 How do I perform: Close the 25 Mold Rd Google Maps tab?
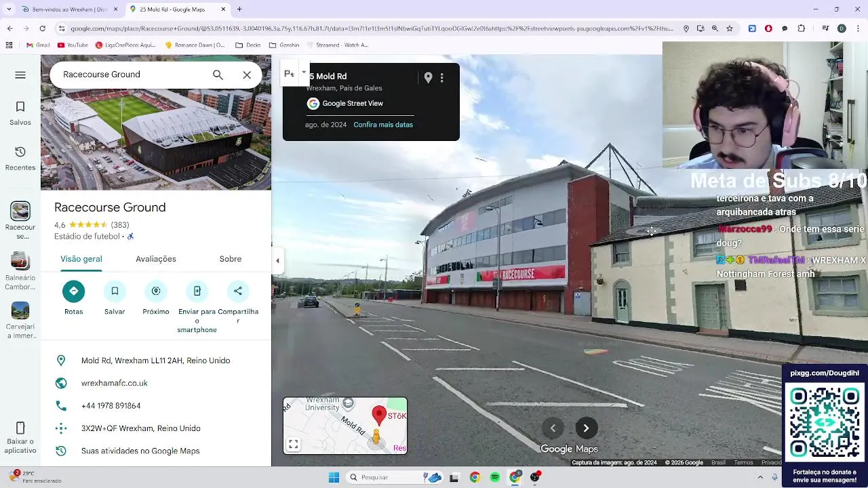(224, 9)
